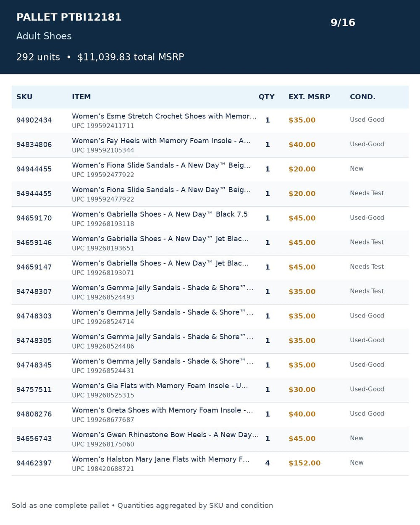Click UPC 199268193651 under Gabriella Jet Black
The image size is (420, 525).
pyautogui.click(x=103, y=248)
